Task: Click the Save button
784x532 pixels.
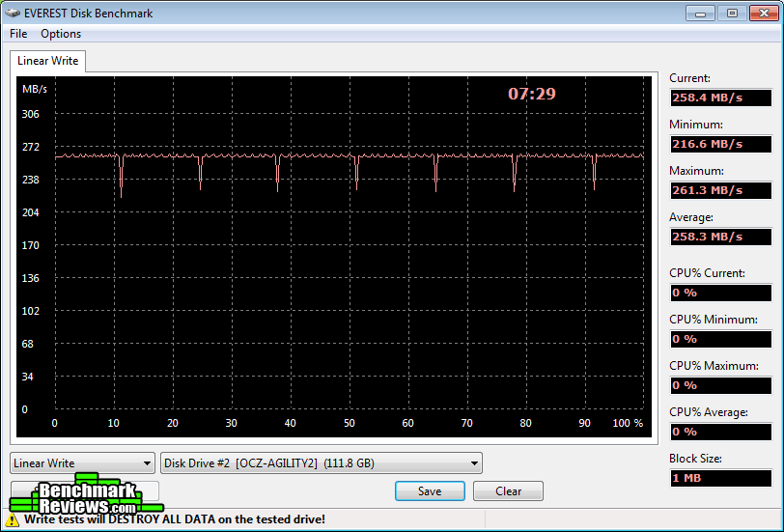Action: point(430,491)
